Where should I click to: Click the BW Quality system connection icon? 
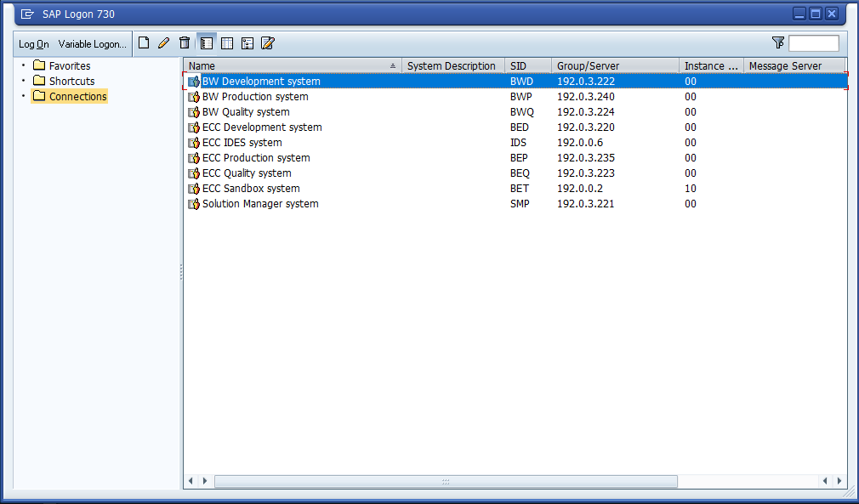point(194,112)
